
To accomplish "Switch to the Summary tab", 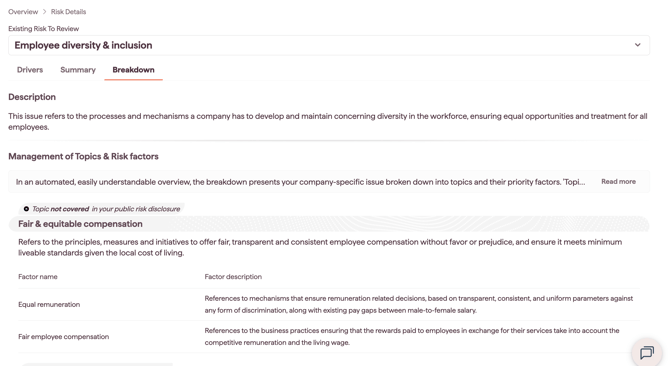I will point(78,70).
